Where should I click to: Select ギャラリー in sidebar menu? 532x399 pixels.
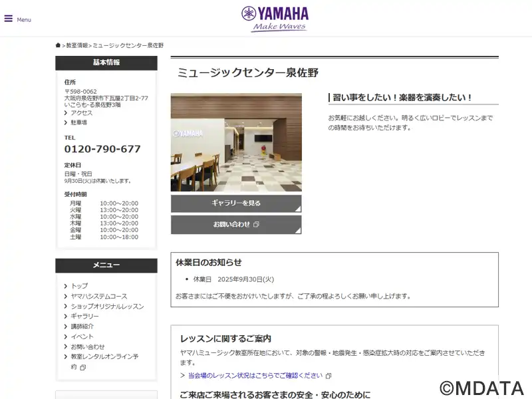85,317
